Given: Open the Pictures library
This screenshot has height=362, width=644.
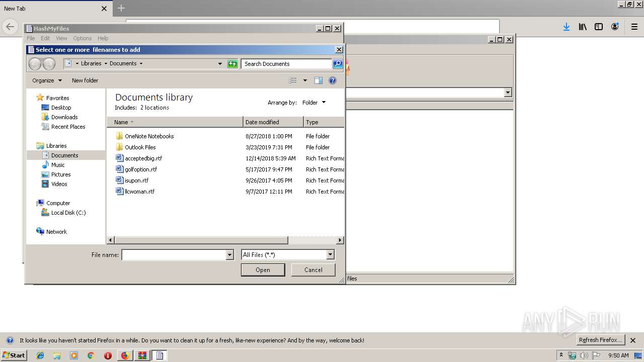Looking at the screenshot, I should click(61, 174).
